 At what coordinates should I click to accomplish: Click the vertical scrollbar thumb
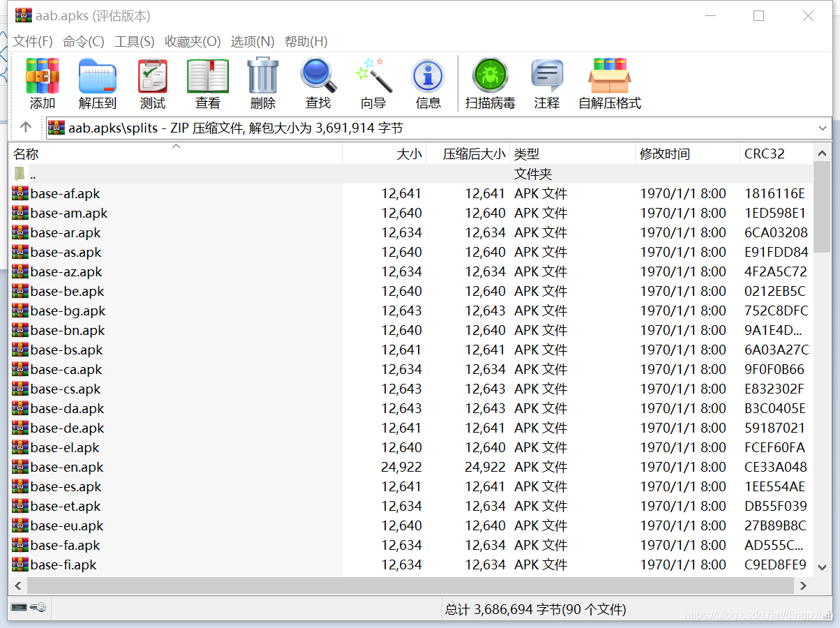[x=823, y=207]
